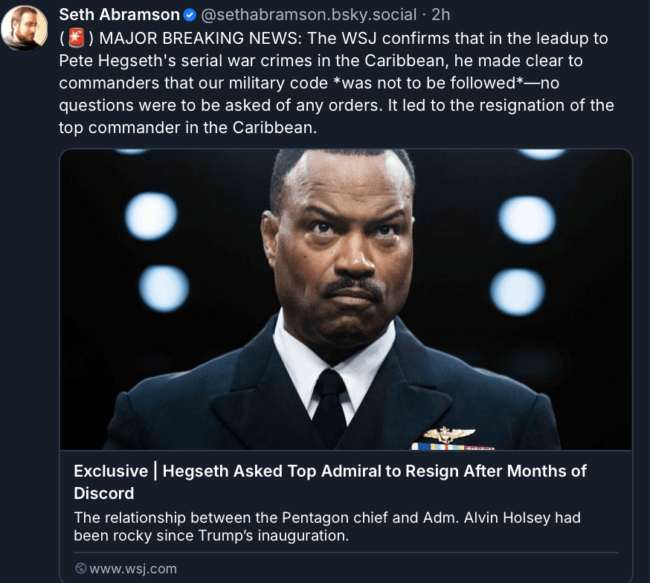650x583 pixels.
Task: Click the globe icon beside www.wsj.com
Action: pos(81,568)
